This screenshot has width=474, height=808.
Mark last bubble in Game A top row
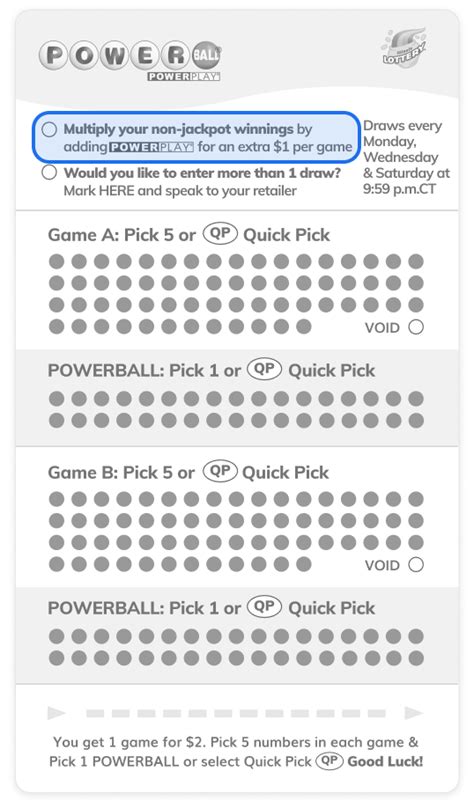pos(416,261)
